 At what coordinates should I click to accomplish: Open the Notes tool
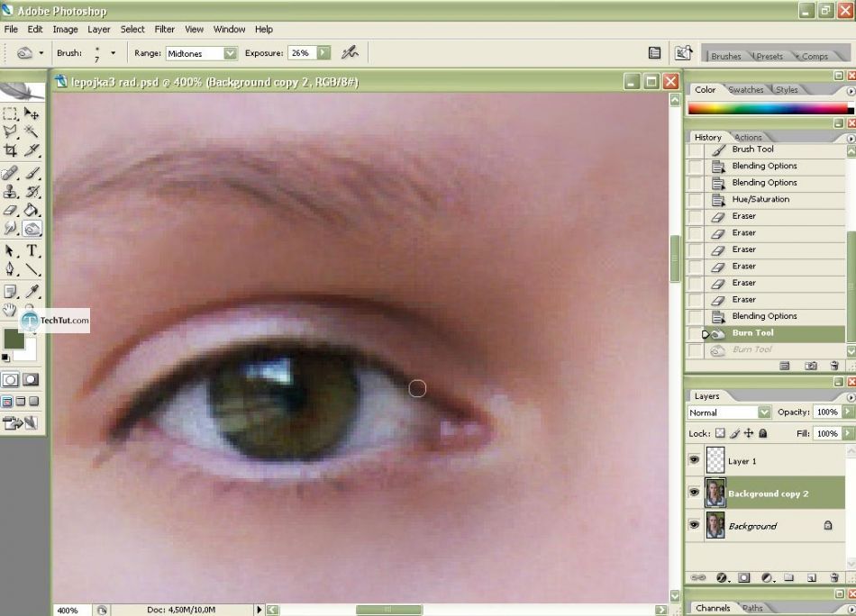pyautogui.click(x=11, y=292)
